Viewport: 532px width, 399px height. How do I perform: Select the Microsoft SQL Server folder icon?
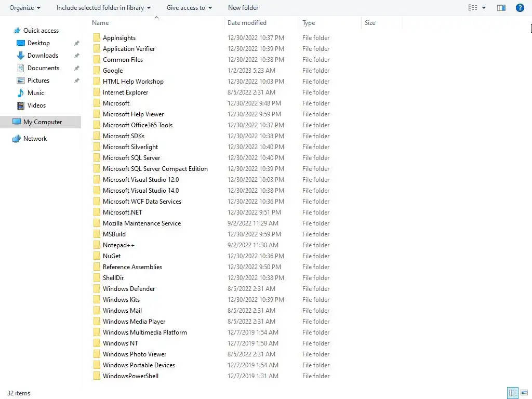(97, 158)
